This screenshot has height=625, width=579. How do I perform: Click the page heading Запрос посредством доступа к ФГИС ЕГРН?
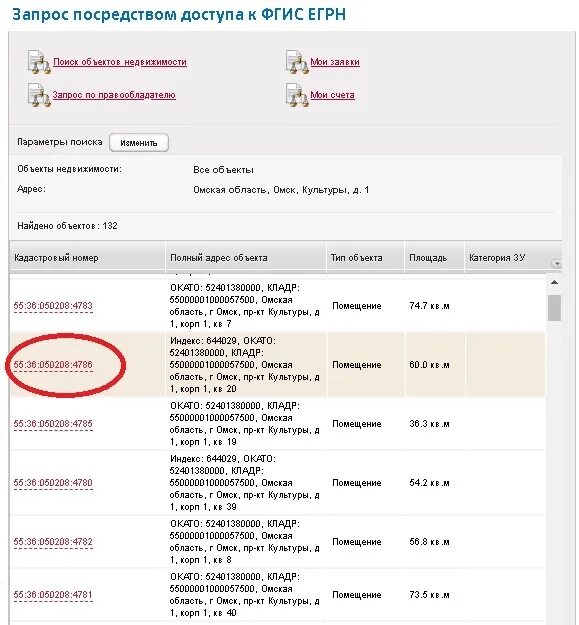pyautogui.click(x=179, y=14)
